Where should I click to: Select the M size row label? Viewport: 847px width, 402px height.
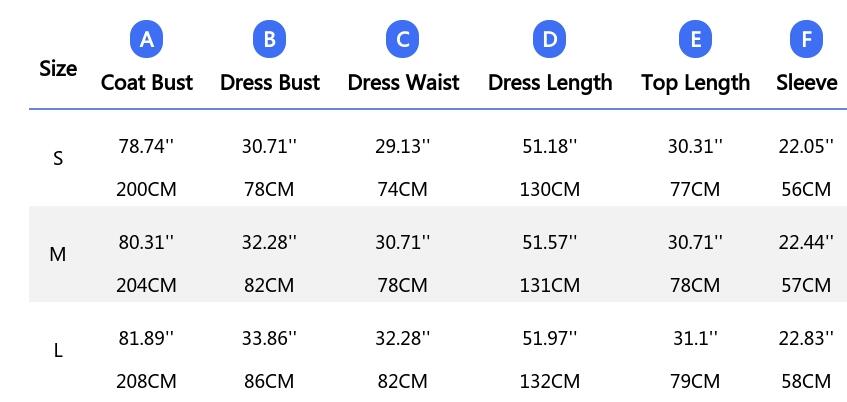[x=58, y=254]
